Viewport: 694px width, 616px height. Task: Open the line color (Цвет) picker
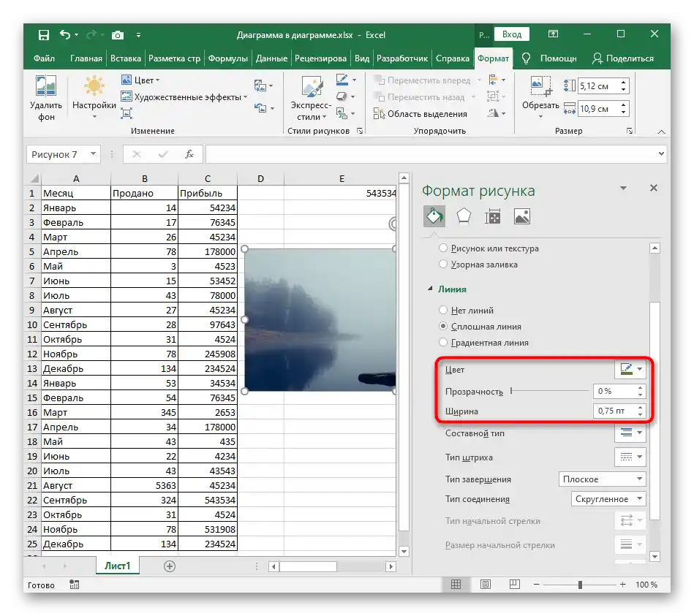pyautogui.click(x=630, y=370)
